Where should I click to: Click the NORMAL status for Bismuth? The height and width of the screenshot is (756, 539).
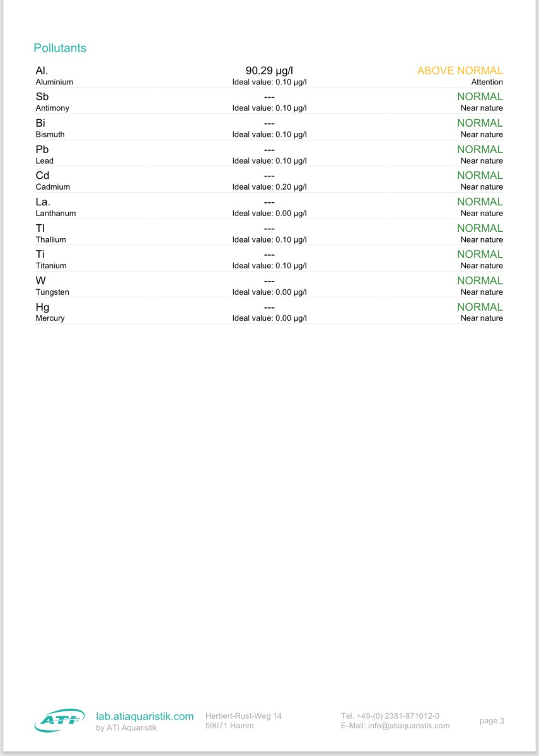pos(480,123)
